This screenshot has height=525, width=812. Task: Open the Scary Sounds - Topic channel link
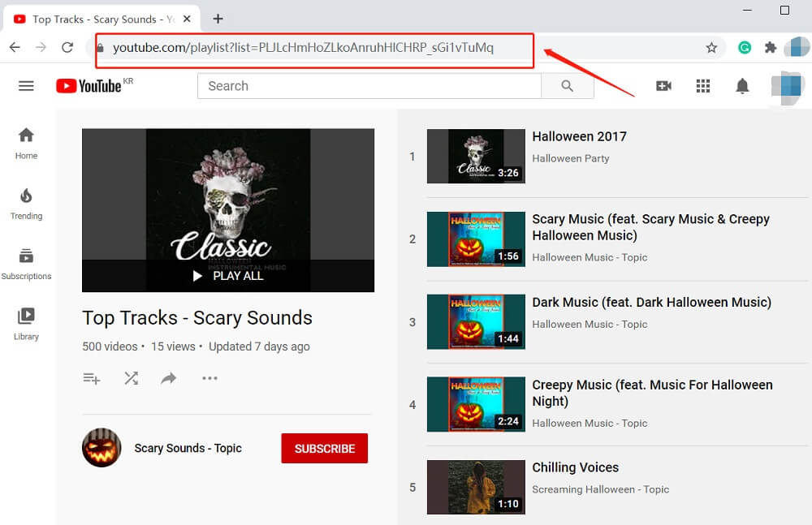point(188,449)
